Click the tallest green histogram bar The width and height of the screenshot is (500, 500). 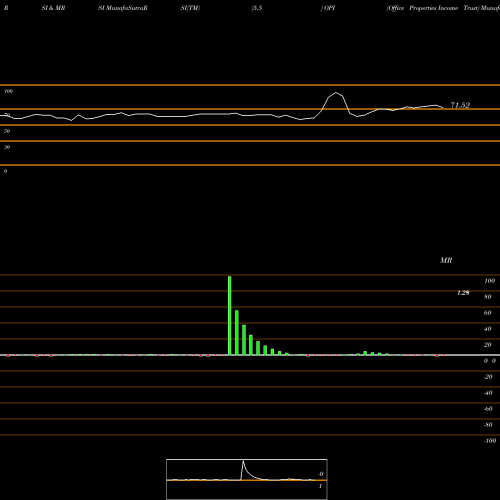click(x=230, y=315)
